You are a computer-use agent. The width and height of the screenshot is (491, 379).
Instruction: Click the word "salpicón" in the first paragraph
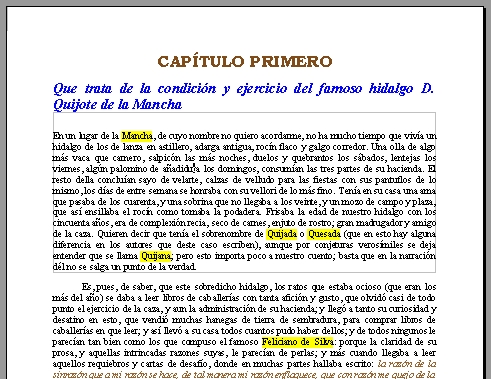pyautogui.click(x=165, y=158)
